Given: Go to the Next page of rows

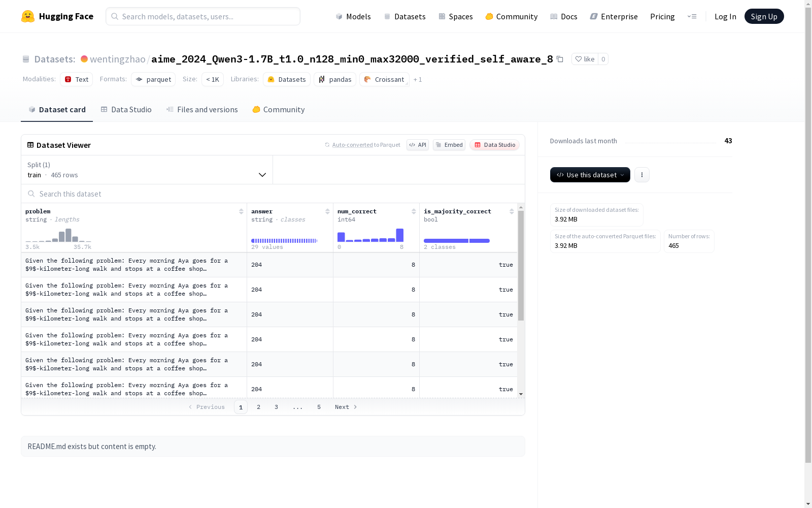Looking at the screenshot, I should tap(346, 407).
